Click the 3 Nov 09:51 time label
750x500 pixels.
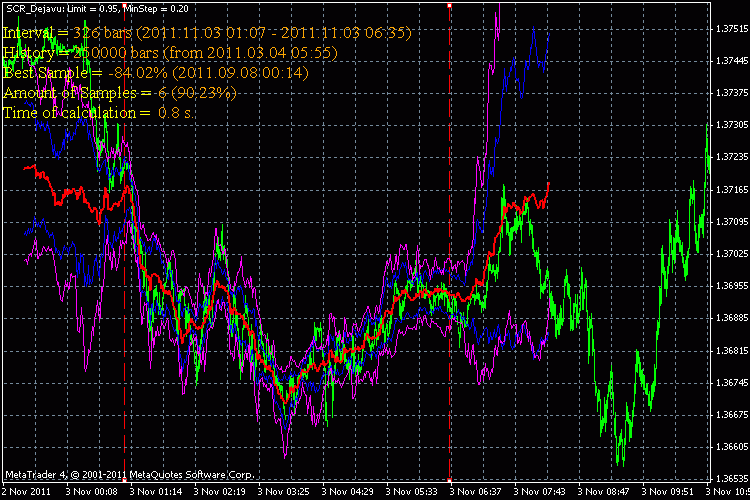(674, 492)
